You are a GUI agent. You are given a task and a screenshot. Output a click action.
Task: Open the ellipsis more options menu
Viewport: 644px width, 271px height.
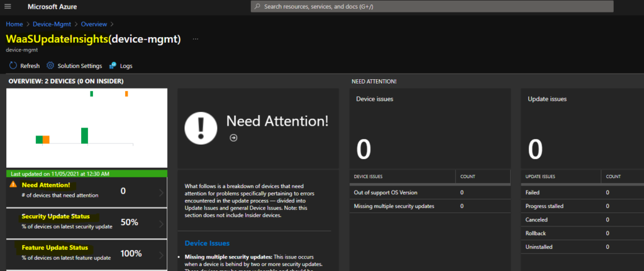click(196, 39)
